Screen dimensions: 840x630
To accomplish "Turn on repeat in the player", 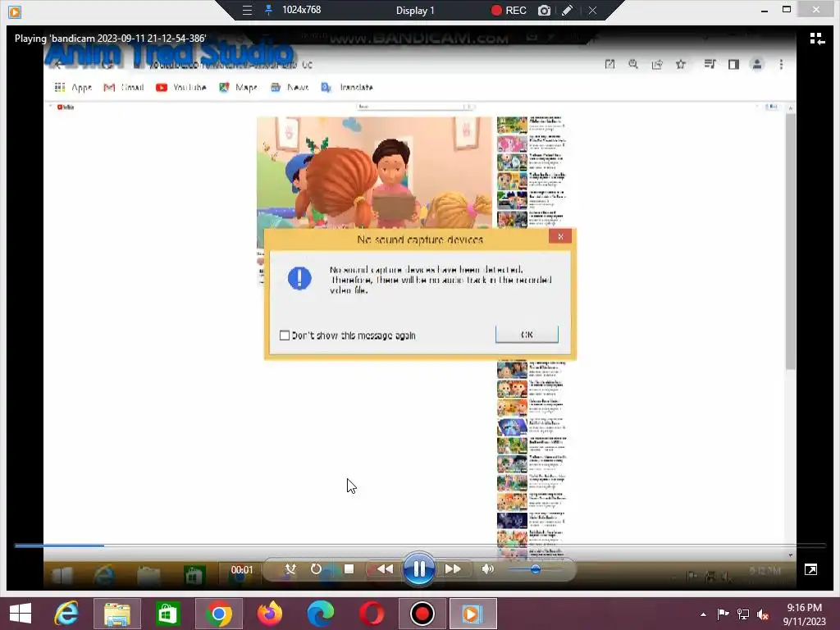I will 316,569.
